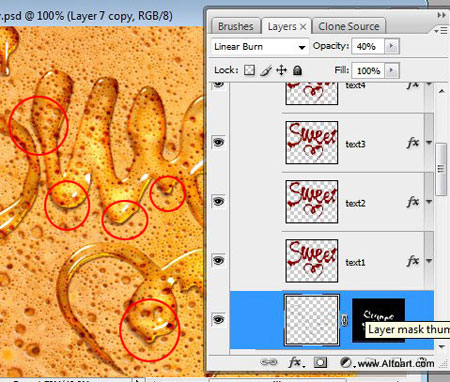The image size is (450, 382).
Task: Select the text1 layer thumbnail
Action: point(312,261)
